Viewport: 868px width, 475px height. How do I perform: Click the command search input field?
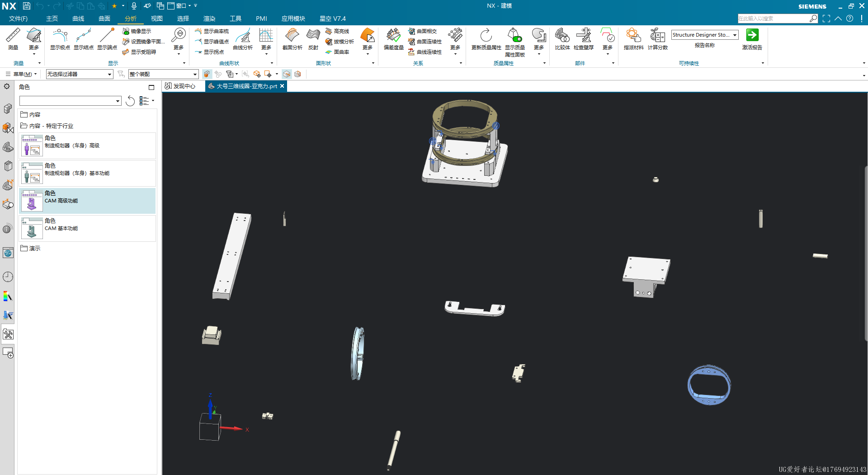[774, 19]
